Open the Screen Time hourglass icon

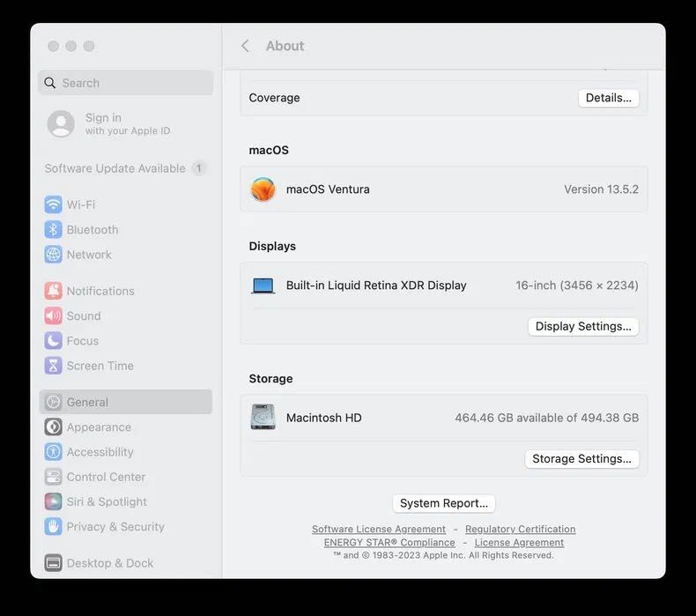coord(53,366)
